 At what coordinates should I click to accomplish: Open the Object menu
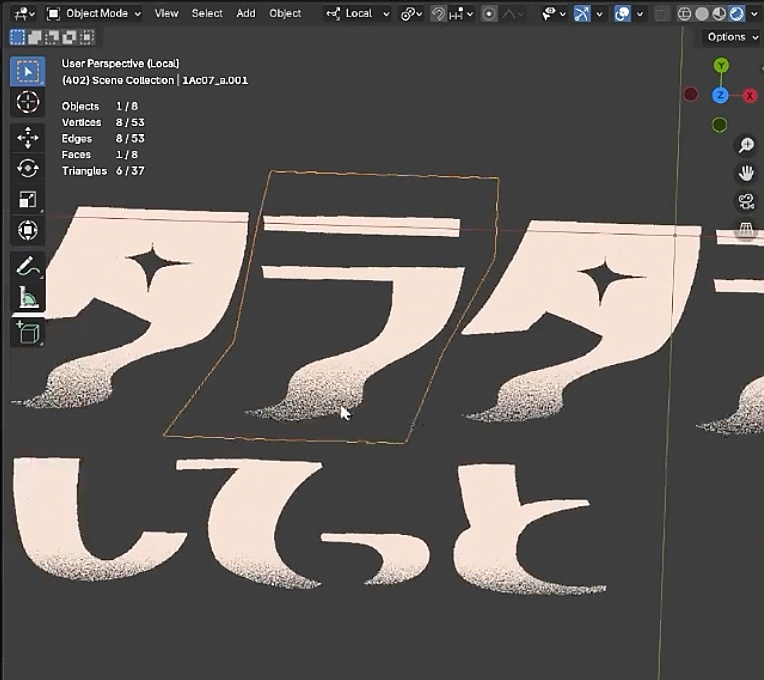(x=285, y=14)
